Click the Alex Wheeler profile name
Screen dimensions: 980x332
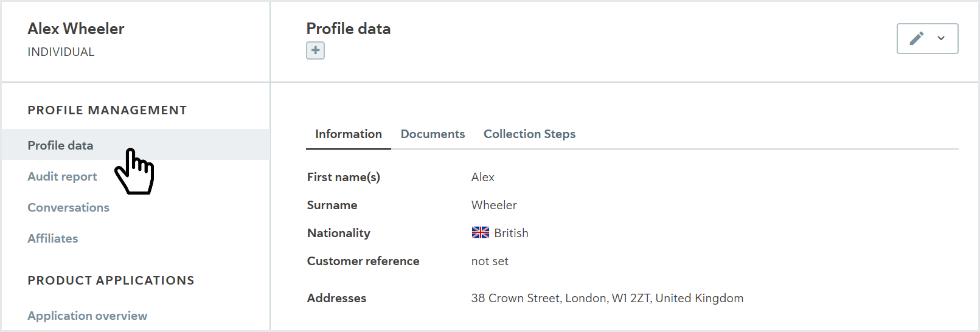click(x=76, y=29)
